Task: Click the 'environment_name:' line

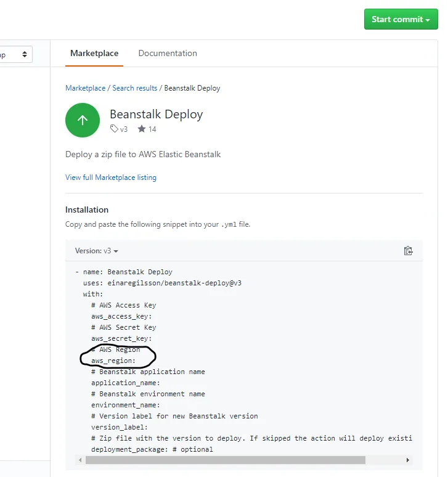Action: (125, 405)
